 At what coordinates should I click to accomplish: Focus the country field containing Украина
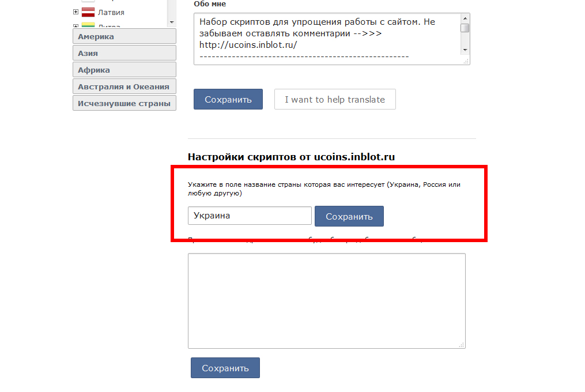pyautogui.click(x=250, y=216)
